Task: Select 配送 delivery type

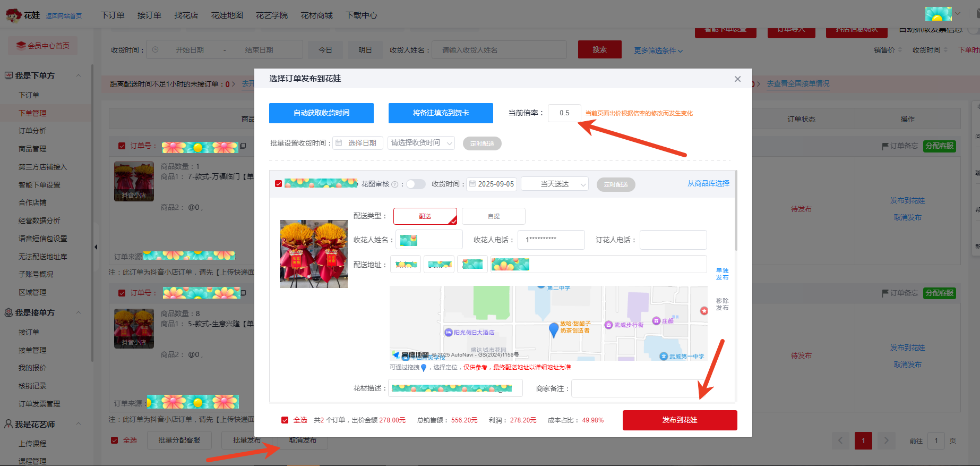Action: point(425,216)
